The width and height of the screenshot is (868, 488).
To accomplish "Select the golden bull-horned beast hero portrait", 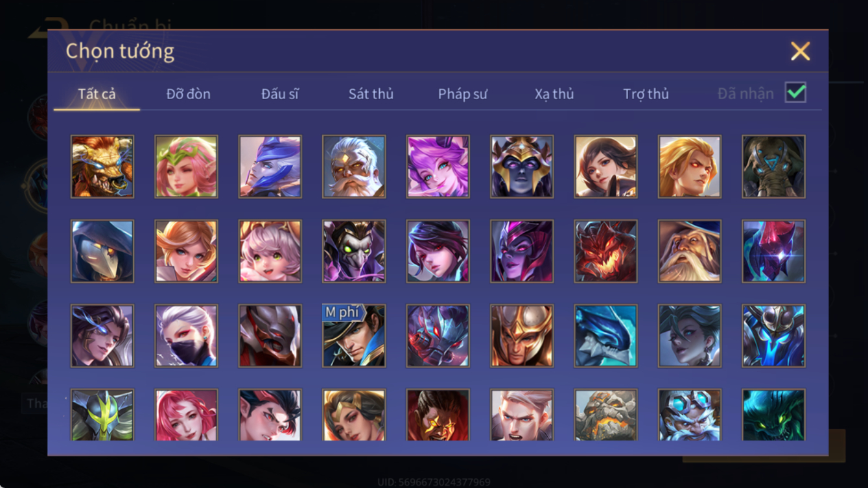I will (x=102, y=167).
